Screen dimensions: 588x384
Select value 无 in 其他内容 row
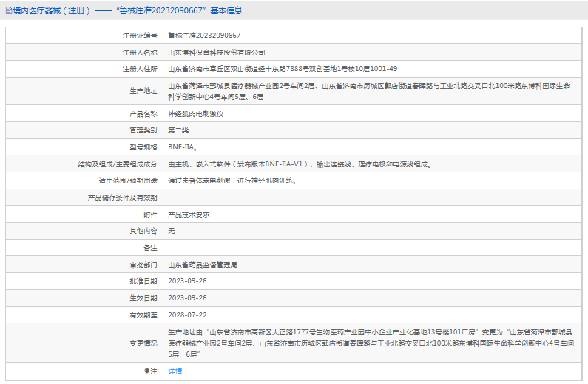tap(172, 231)
